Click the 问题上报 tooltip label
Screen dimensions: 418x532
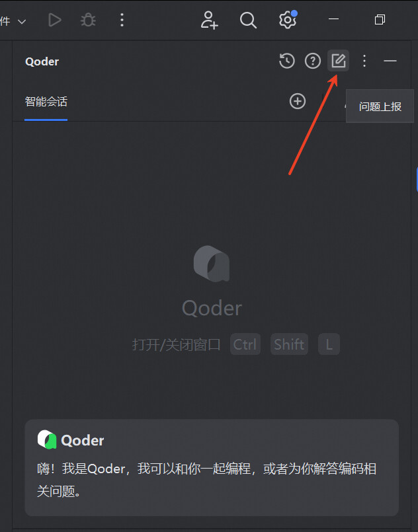(380, 106)
